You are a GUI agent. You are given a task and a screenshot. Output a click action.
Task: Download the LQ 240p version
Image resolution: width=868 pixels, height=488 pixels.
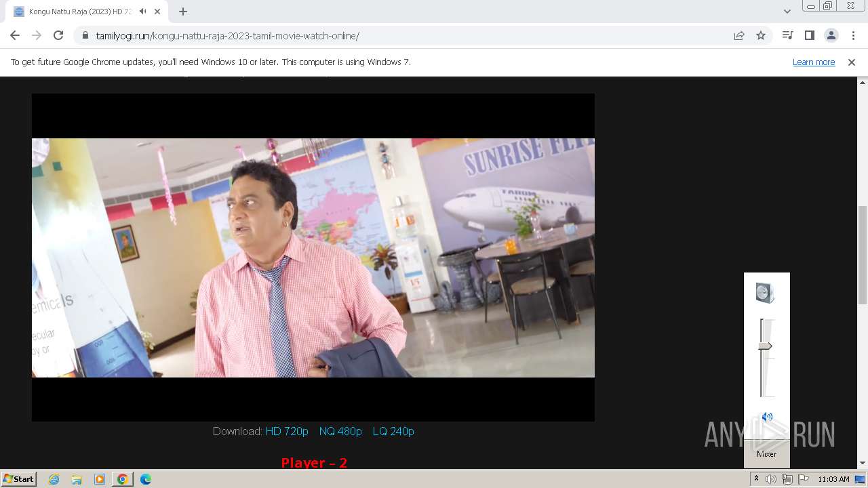(393, 431)
